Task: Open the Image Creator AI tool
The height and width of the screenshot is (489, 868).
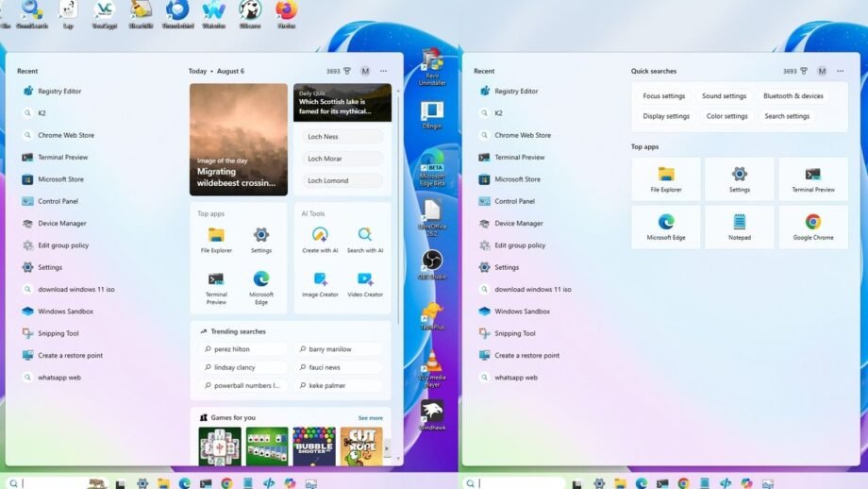Action: [320, 285]
